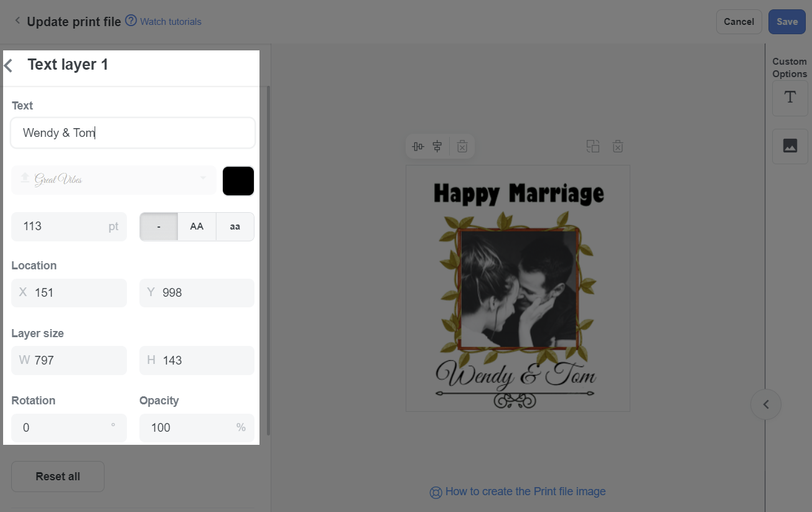
Task: Click the Location section label
Action: (34, 266)
